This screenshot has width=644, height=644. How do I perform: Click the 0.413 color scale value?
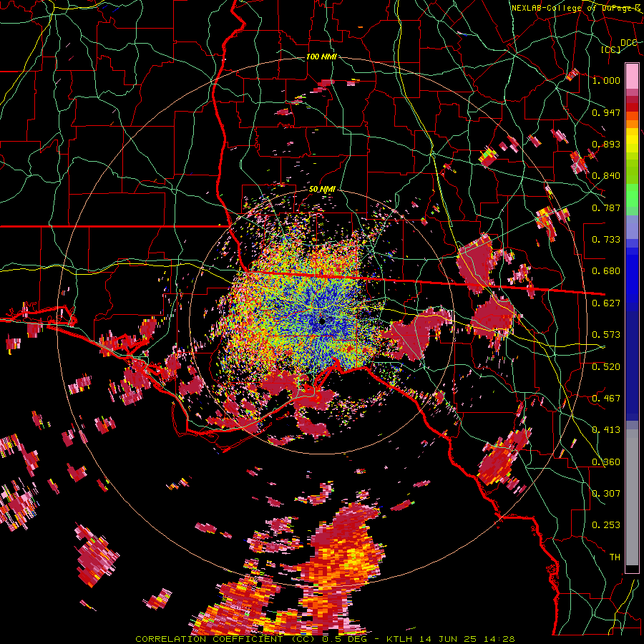[x=606, y=430]
